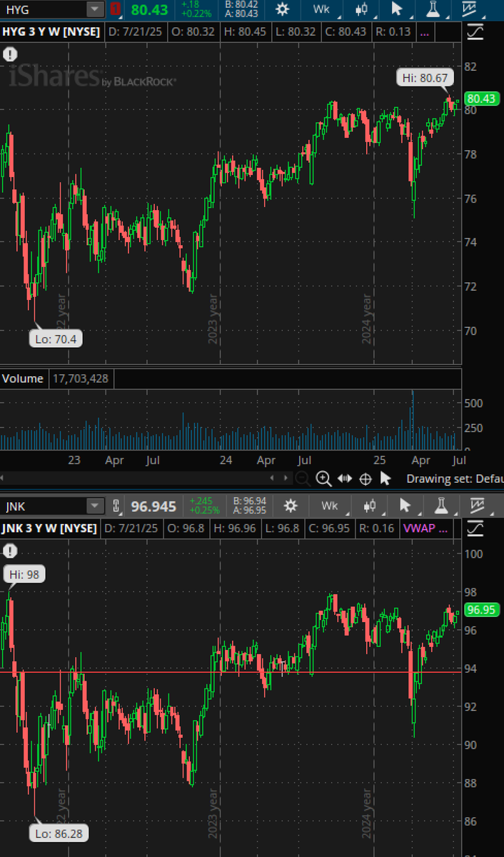
Task: Click JNK change +.245 +0.25%
Action: point(204,506)
